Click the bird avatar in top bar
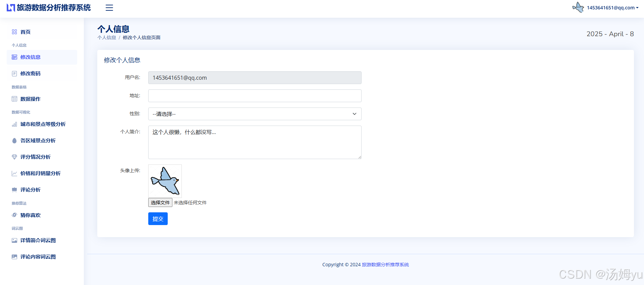This screenshot has height=285, width=644. coord(578,7)
